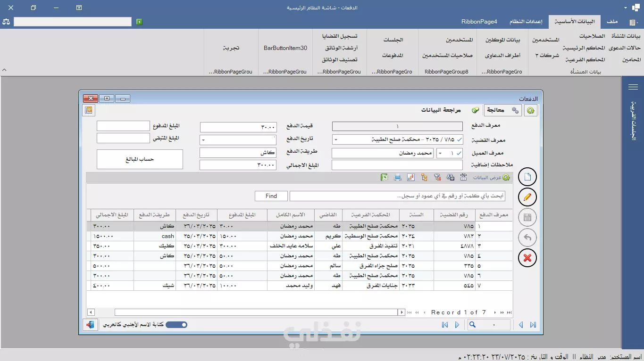
Task: Go to first record with blue bar-arrow
Action: [x=445, y=325]
